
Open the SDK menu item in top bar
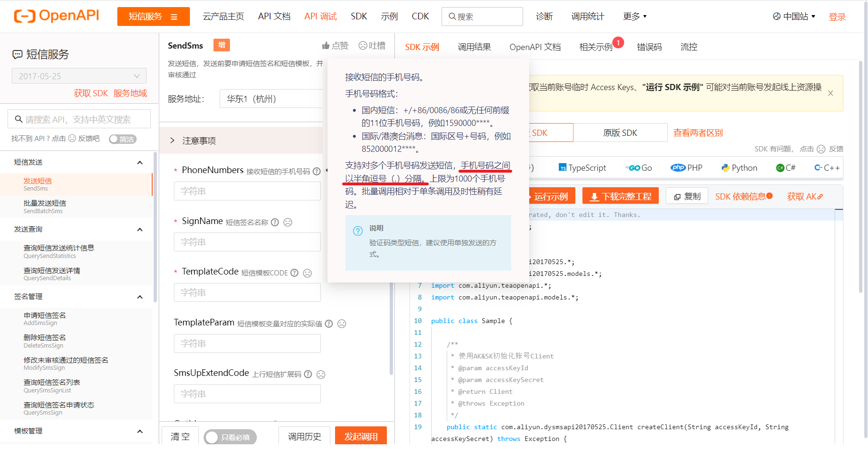click(x=359, y=17)
